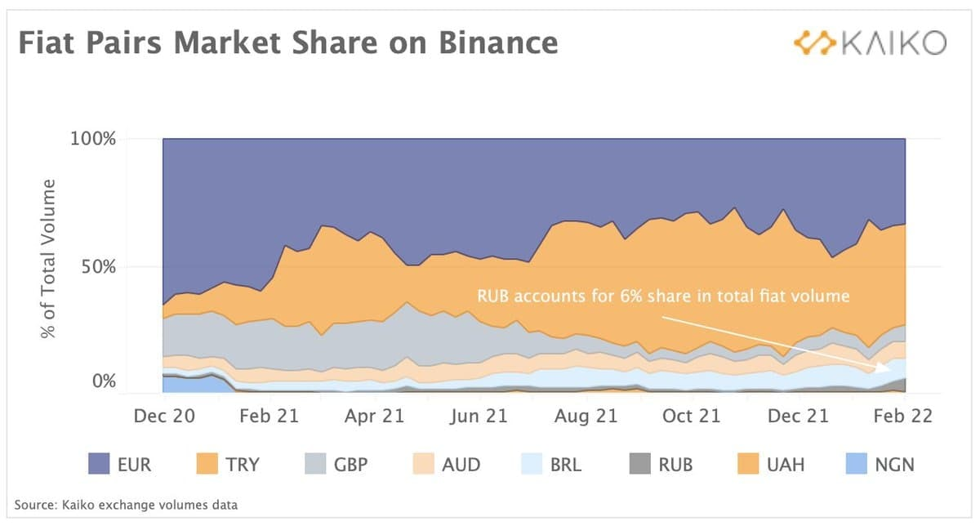The width and height of the screenshot is (980, 526).
Task: Click the AUD legend color swatch
Action: (x=422, y=464)
